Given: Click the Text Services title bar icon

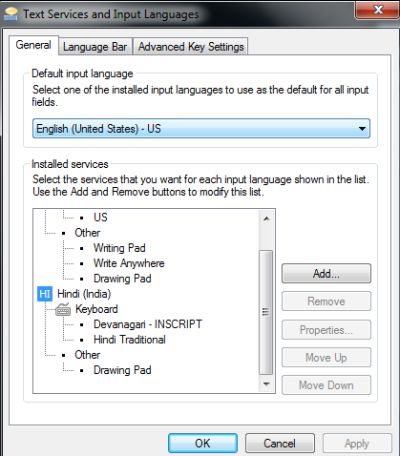Looking at the screenshot, I should pos(11,14).
